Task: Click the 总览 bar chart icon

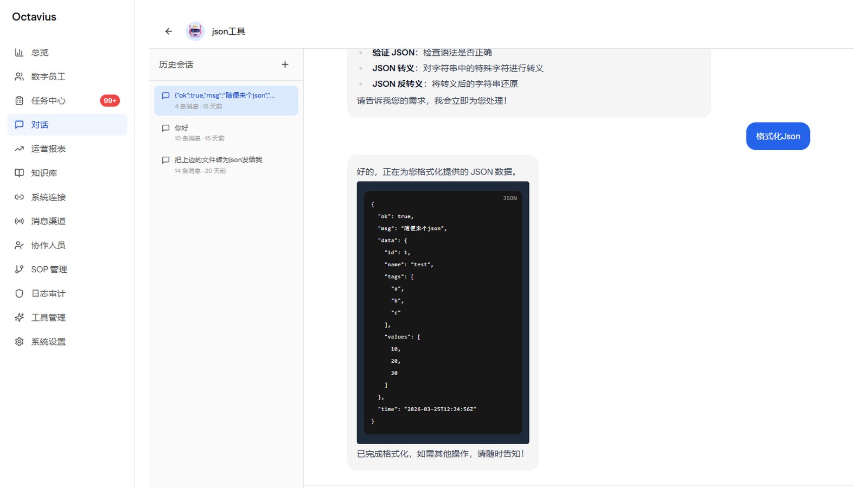Action: click(x=19, y=53)
